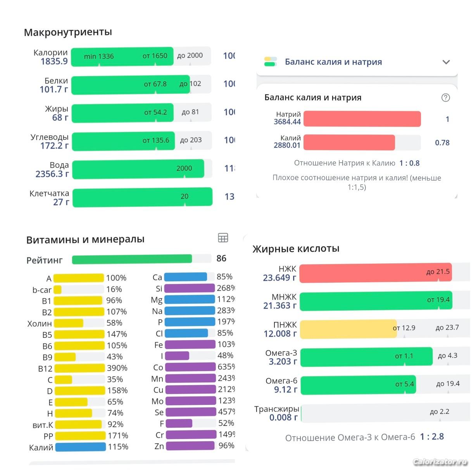Click the help question mark icon
The image size is (476, 470).
(x=446, y=98)
